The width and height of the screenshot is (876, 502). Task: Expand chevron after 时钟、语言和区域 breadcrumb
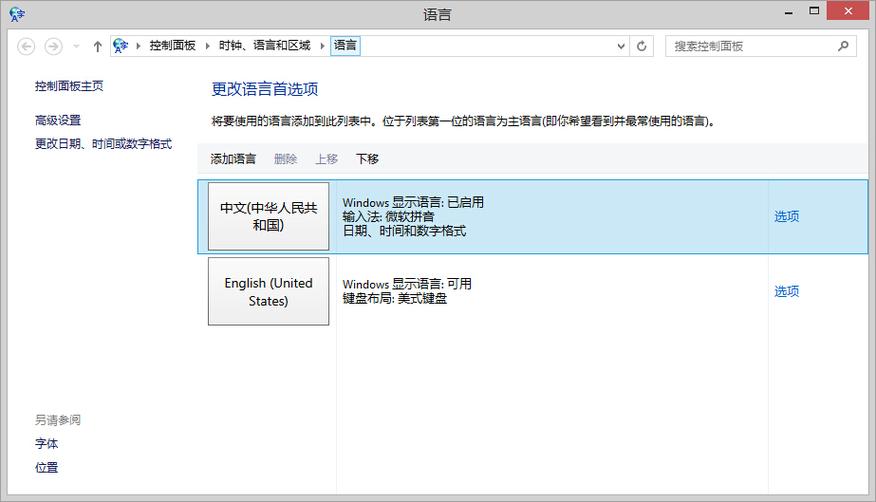[x=322, y=46]
